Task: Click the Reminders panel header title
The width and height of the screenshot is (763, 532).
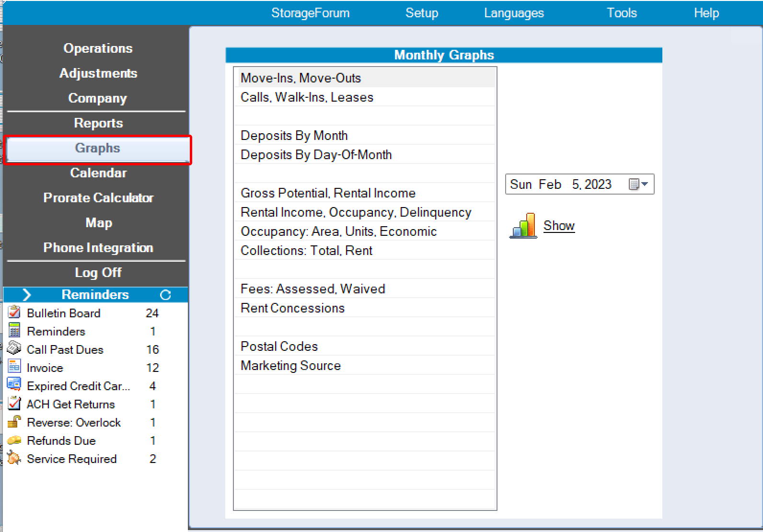Action: tap(95, 294)
